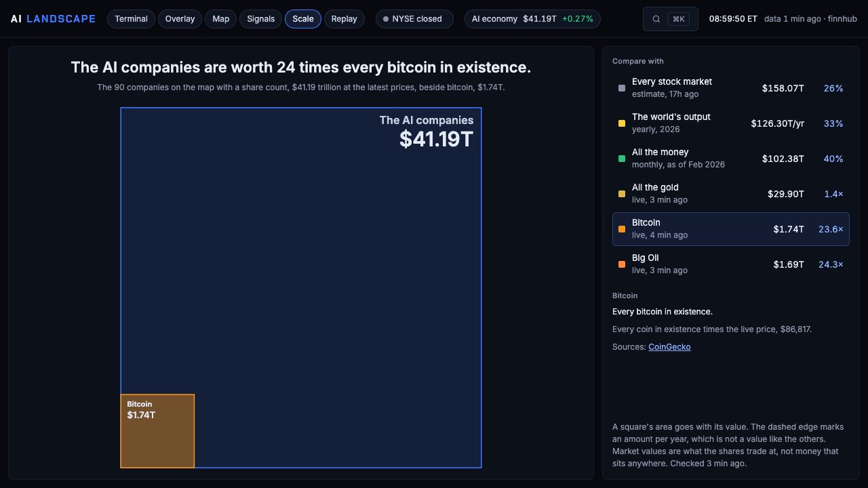868x488 pixels.
Task: Click the ⌘K search field
Action: click(671, 19)
